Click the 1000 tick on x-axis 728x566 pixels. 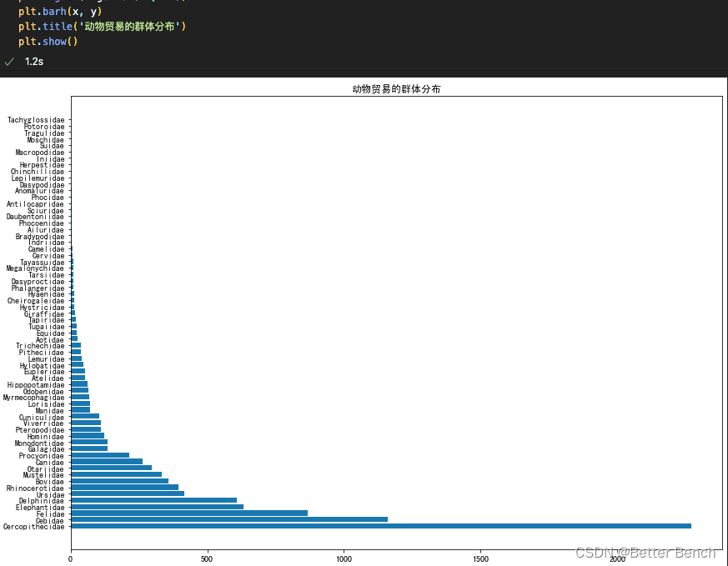344,559
